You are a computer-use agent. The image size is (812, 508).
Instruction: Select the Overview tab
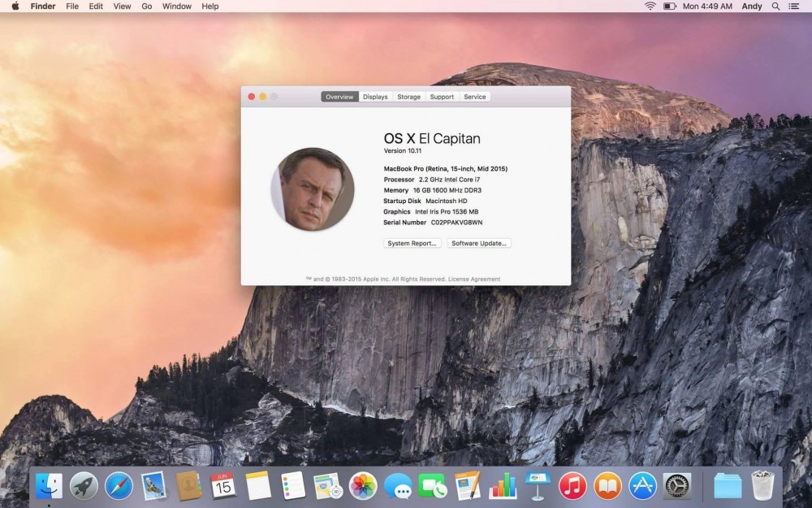pyautogui.click(x=339, y=97)
